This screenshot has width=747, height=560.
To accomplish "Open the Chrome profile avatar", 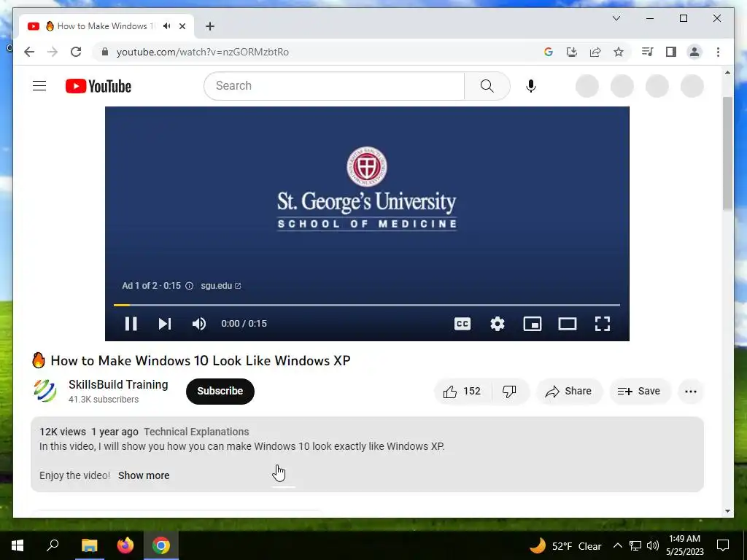I will click(694, 52).
